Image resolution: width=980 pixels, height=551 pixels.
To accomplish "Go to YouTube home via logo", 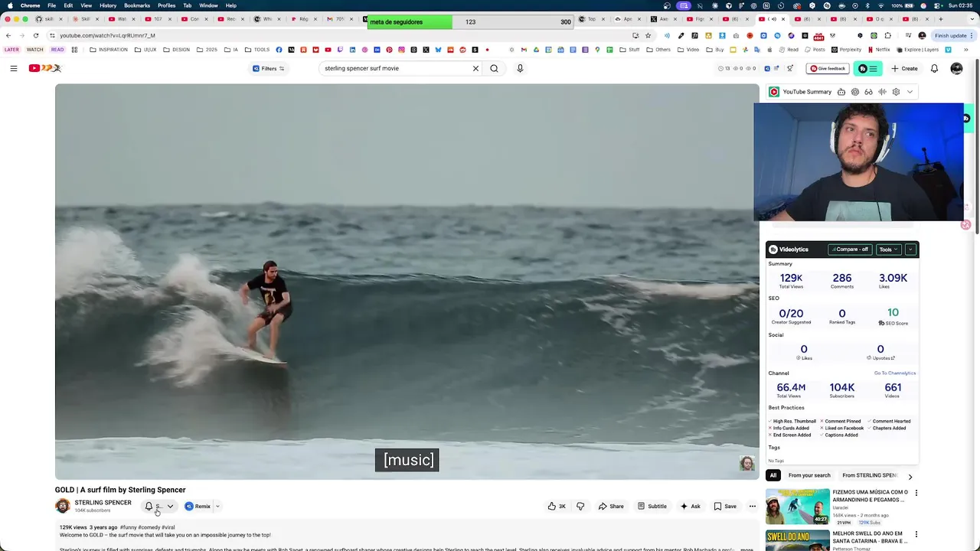I will 44,68.
